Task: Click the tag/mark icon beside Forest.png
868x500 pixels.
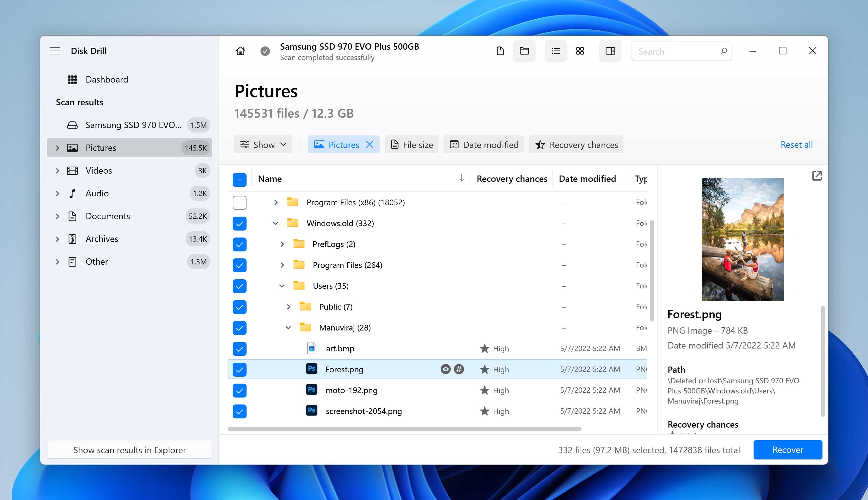Action: (459, 369)
